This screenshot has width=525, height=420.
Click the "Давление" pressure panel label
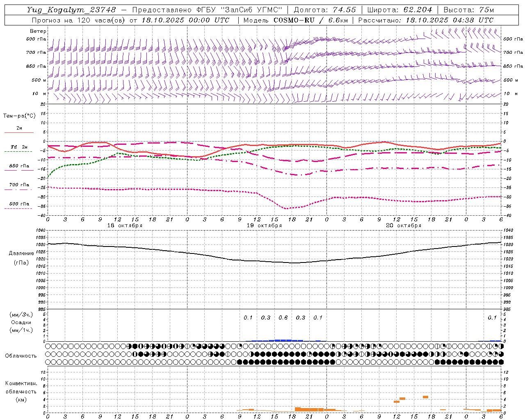tap(21, 253)
